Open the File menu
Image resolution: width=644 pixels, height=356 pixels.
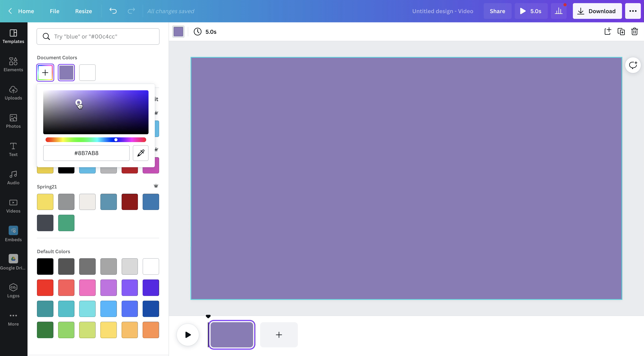tap(54, 11)
